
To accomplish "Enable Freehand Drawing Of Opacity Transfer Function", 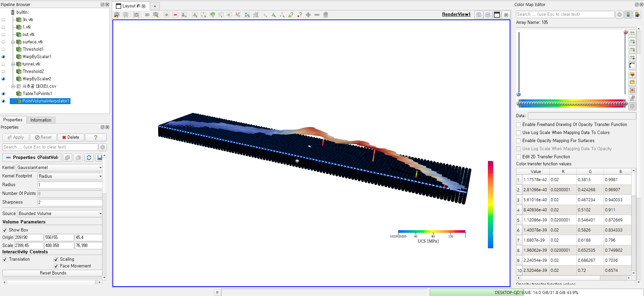I will 518,125.
